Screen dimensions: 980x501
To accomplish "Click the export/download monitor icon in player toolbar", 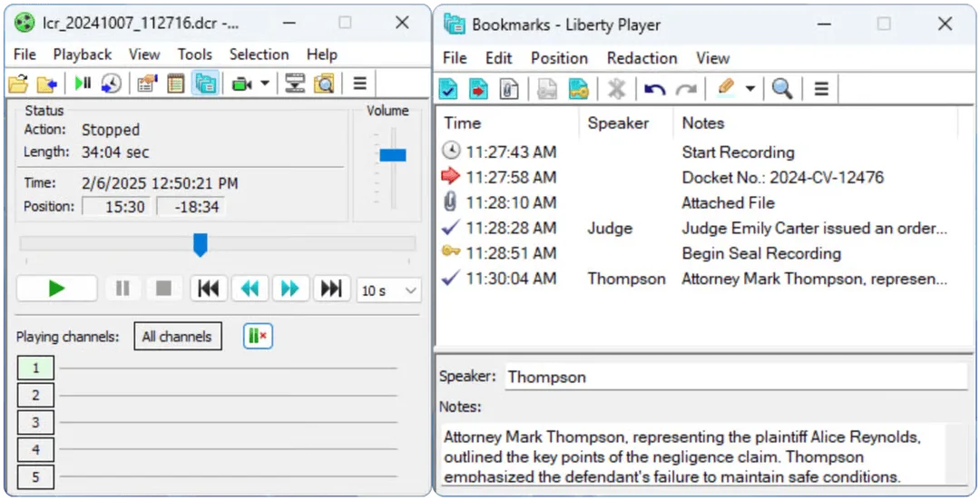I will [x=295, y=83].
